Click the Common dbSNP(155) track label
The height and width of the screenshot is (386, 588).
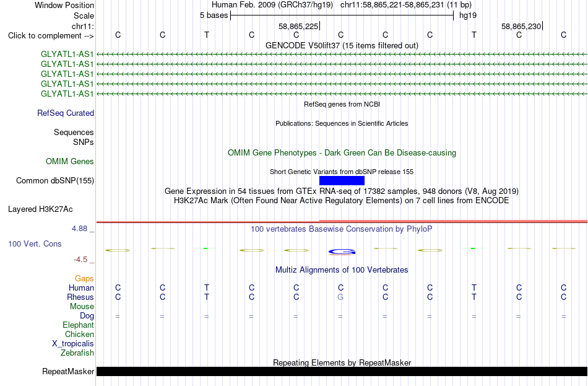[55, 181]
